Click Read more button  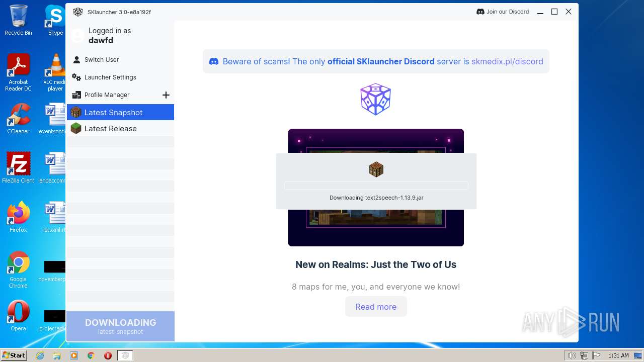pos(376,307)
